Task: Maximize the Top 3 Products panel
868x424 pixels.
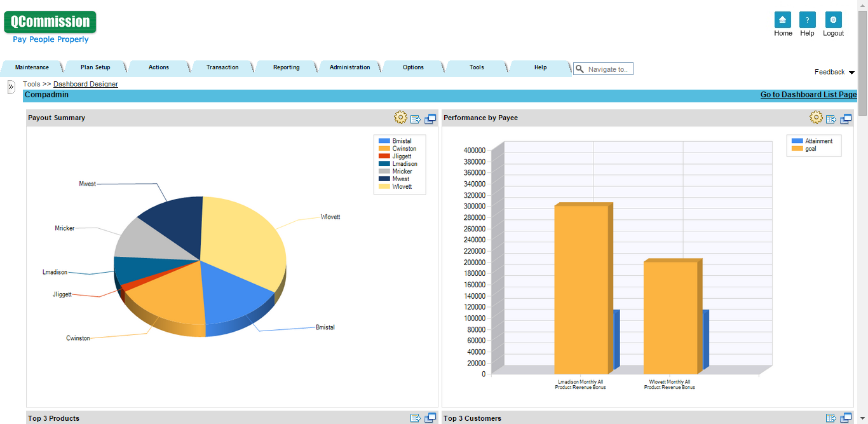Action: (x=430, y=418)
